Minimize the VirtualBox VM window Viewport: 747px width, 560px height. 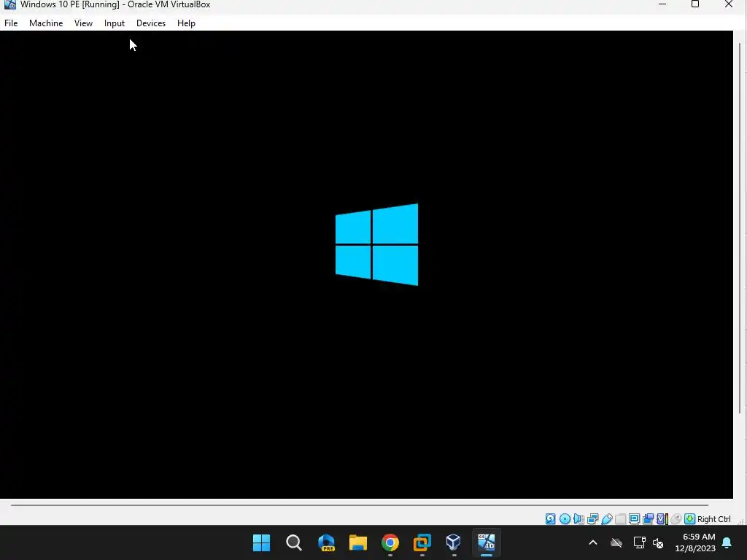(x=662, y=4)
